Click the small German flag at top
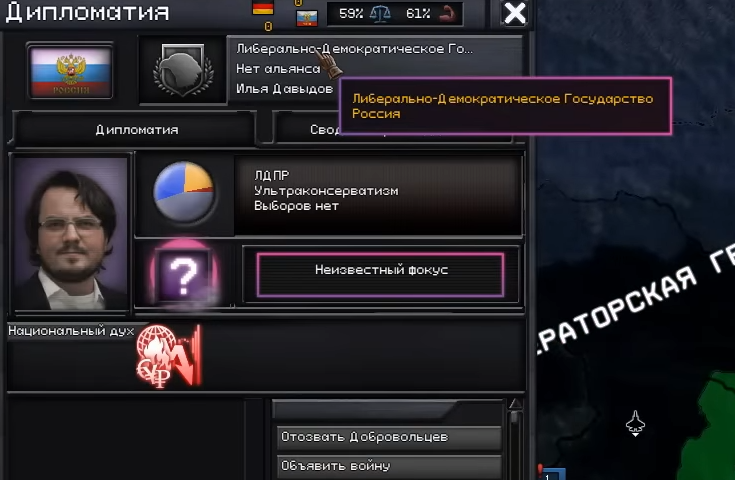735x480 pixels. (x=262, y=8)
